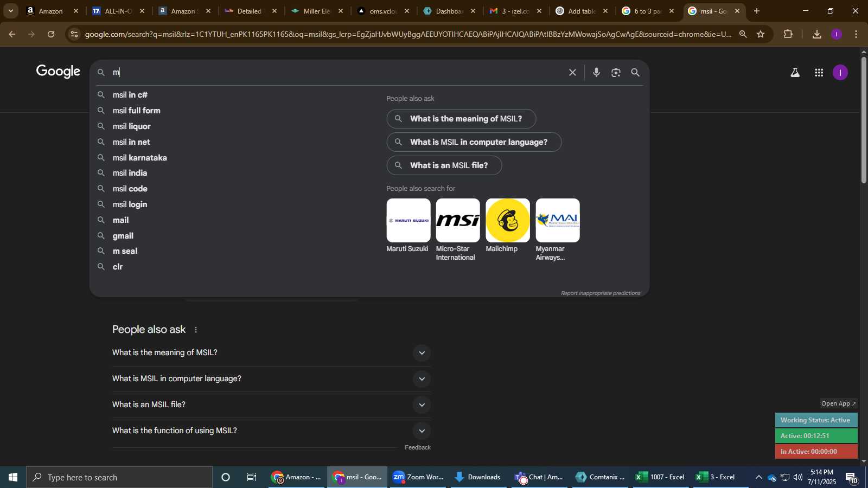Screen dimensions: 868x488
Task: Open Chrome downloads icon
Action: click(817, 34)
